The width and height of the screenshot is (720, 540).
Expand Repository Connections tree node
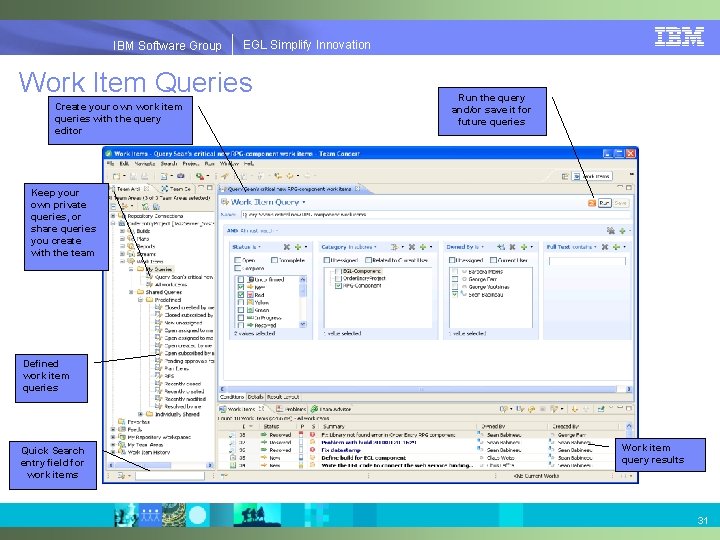(113, 215)
